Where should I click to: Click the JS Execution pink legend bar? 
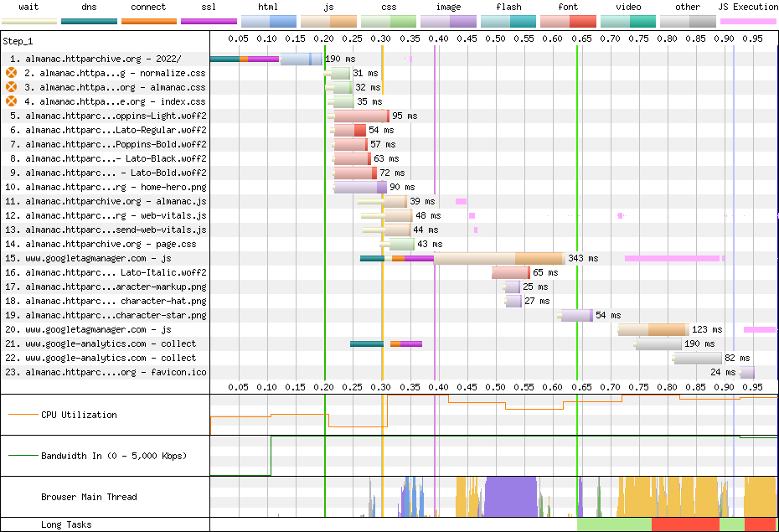(748, 21)
